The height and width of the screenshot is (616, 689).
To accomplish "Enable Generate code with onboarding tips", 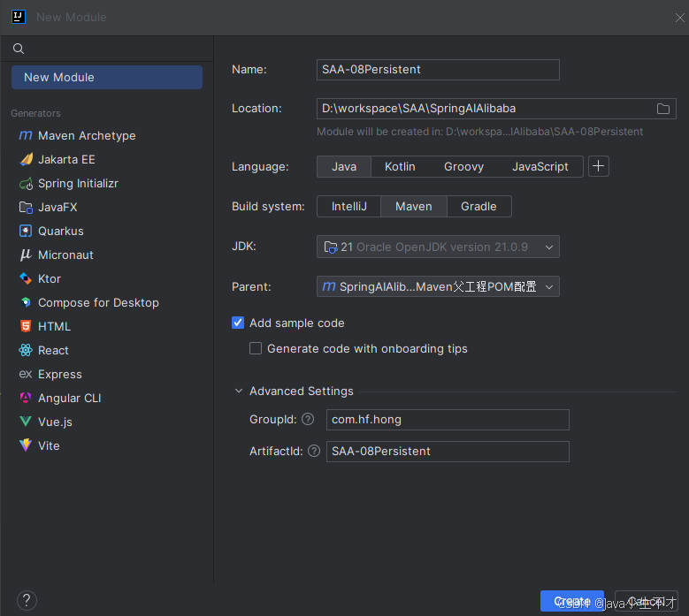I will pos(256,348).
